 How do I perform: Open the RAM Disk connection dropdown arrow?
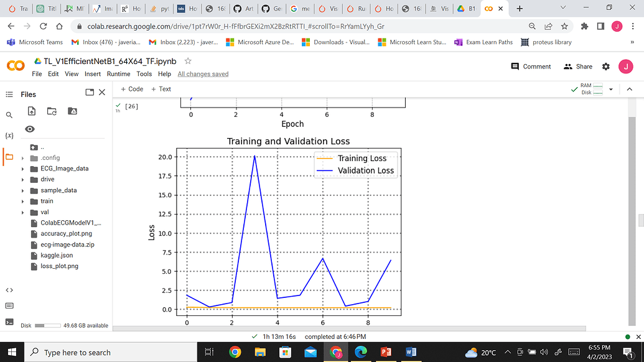(x=611, y=89)
